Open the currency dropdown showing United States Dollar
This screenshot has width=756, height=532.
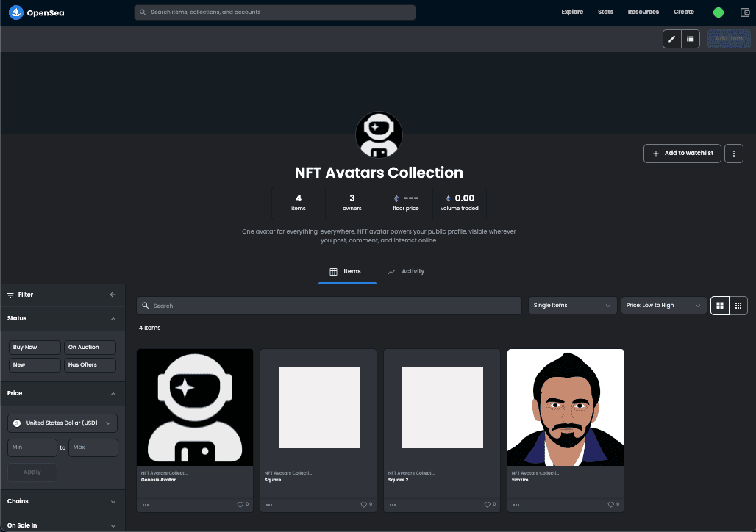coord(62,423)
